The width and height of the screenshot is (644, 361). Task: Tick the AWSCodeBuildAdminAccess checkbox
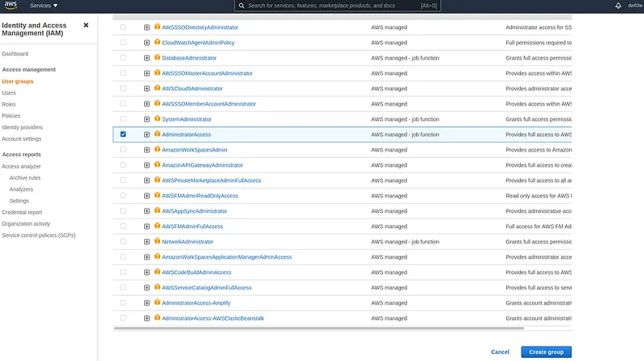click(123, 272)
